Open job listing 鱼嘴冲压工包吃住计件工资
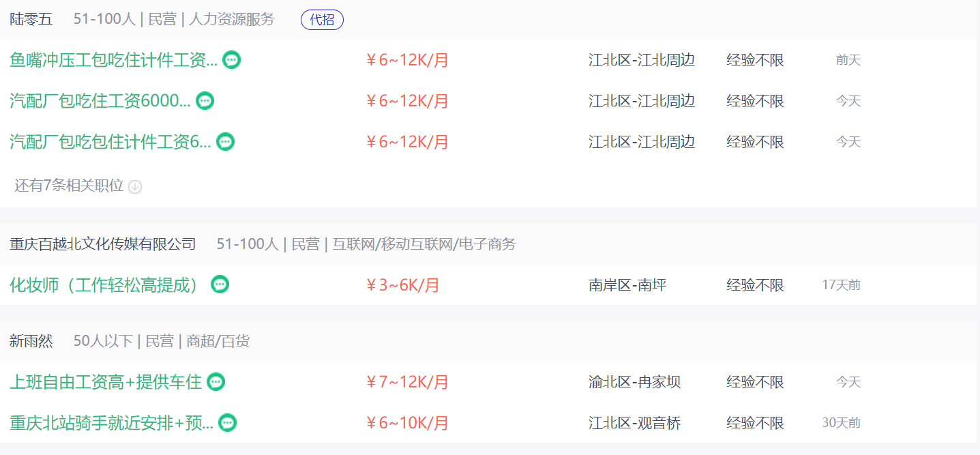Screen dimensions: 980x455 click(114, 60)
